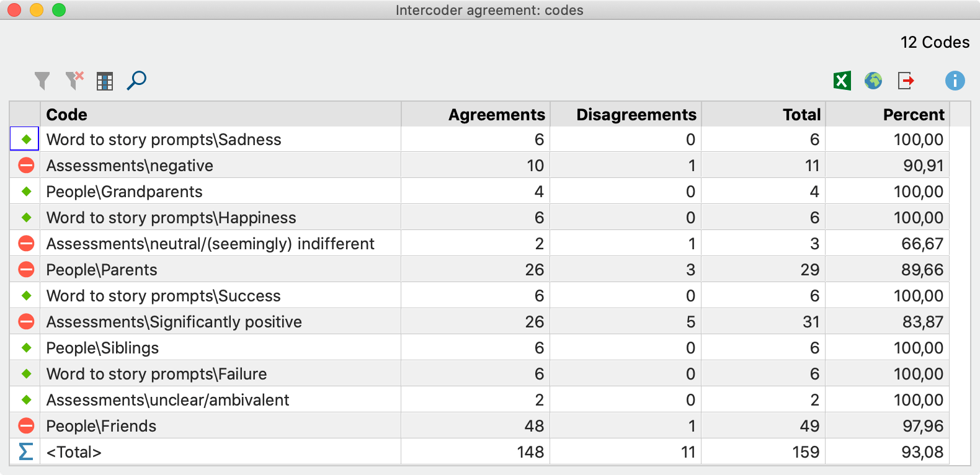Viewport: 980px width, 475px height.
Task: Click the Sigma total row icon
Action: tap(25, 451)
